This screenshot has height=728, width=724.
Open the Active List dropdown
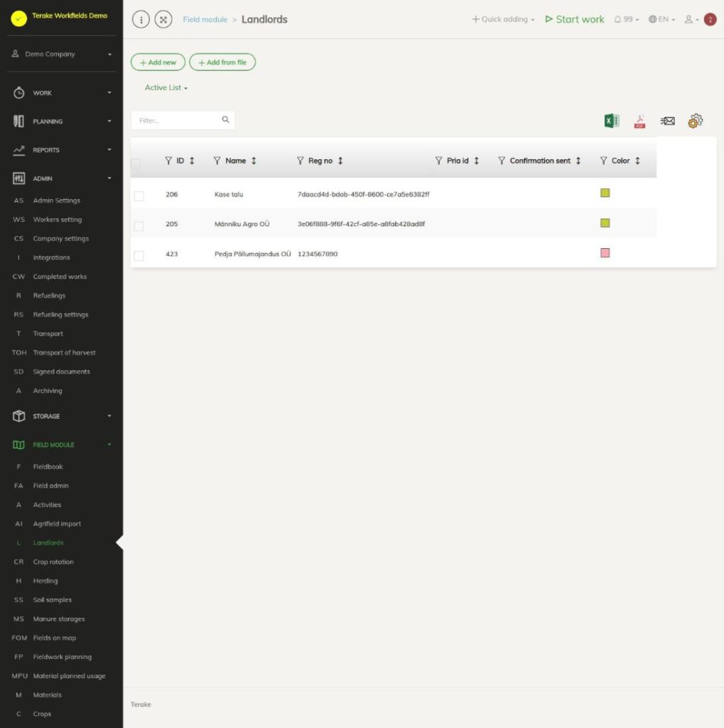(166, 87)
